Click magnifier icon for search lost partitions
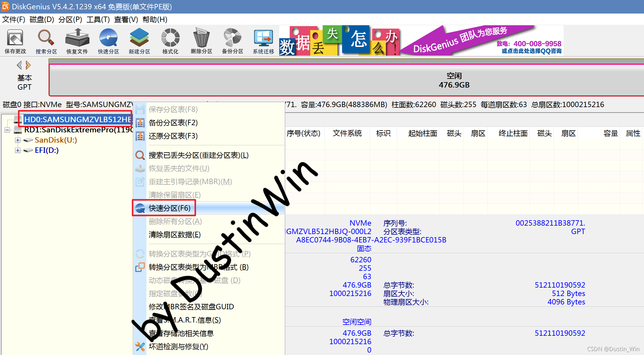Image resolution: width=644 pixels, height=355 pixels. [x=140, y=155]
